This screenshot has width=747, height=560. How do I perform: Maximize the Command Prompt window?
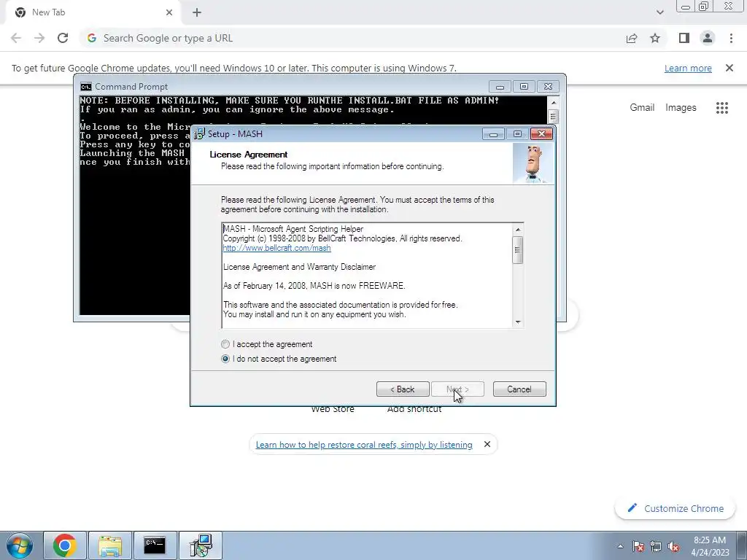pos(524,87)
